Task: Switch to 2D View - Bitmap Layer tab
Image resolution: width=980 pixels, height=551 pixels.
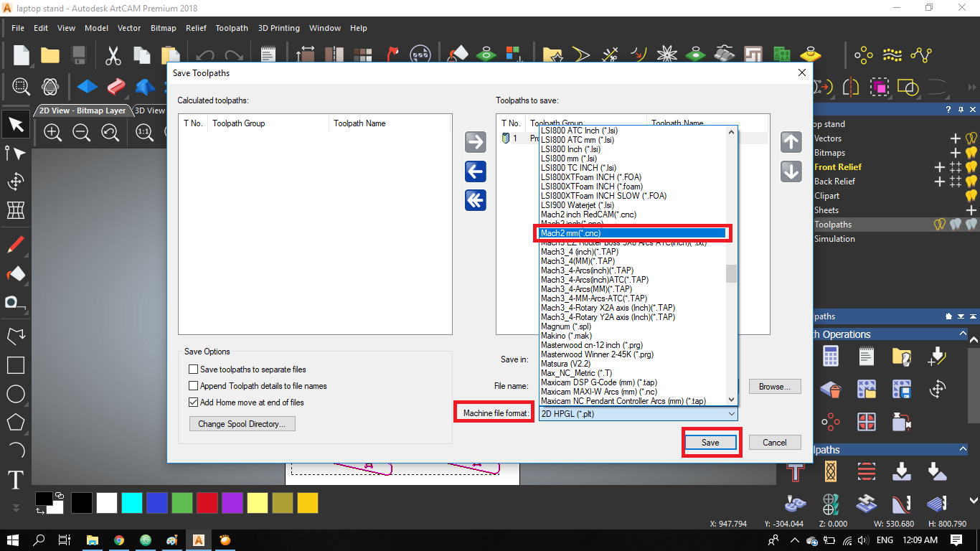Action: coord(82,110)
